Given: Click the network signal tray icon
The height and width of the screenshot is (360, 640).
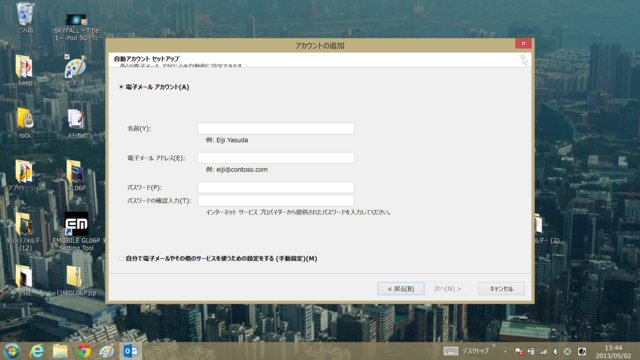Looking at the screenshot, I should (543, 351).
